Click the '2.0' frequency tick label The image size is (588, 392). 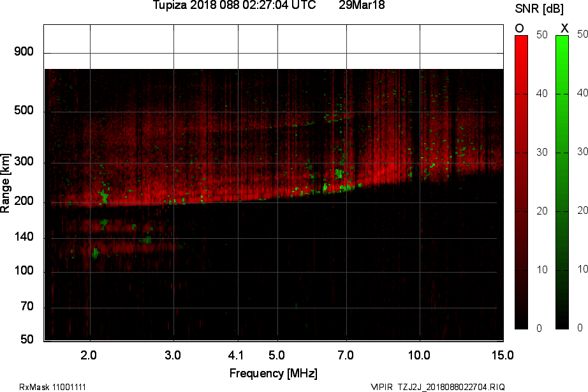tap(89, 355)
